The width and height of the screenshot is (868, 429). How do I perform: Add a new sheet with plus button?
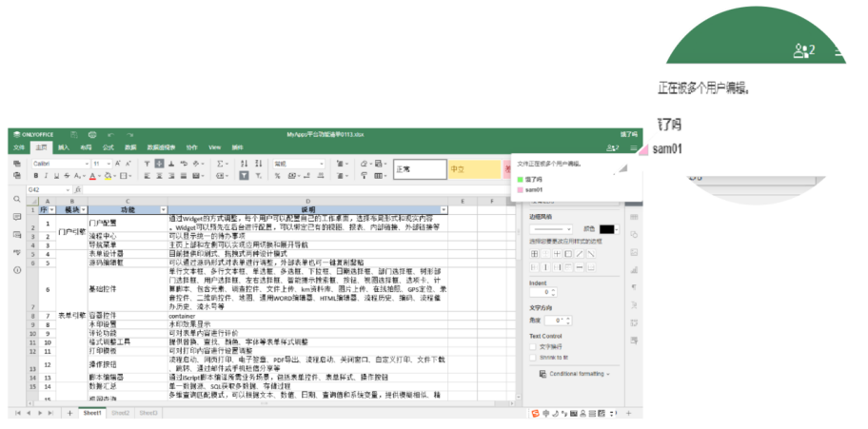(69, 413)
